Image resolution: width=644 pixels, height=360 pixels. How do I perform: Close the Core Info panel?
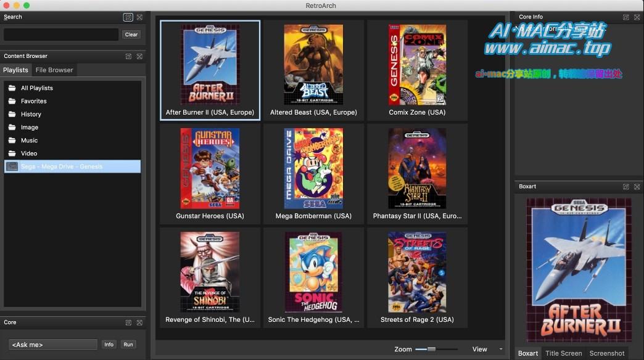(637, 17)
